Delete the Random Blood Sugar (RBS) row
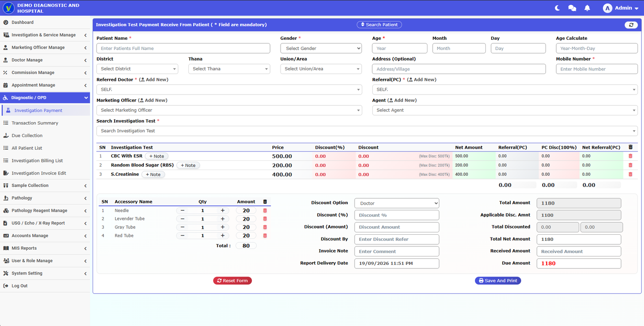The width and height of the screenshot is (644, 326). coord(630,165)
